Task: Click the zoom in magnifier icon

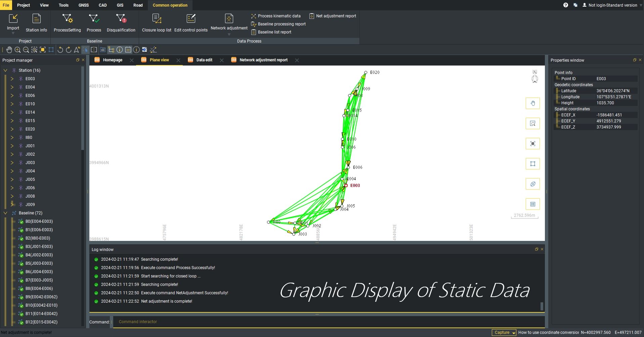Action: coord(17,50)
